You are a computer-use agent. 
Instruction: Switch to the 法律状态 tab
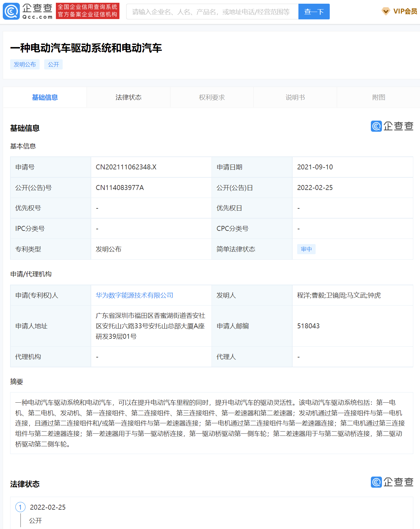pyautogui.click(x=128, y=97)
